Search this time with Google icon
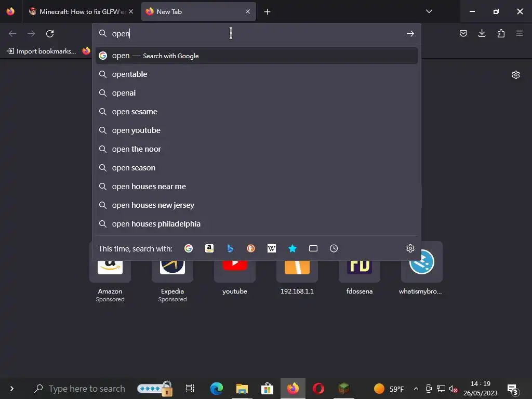This screenshot has height=399, width=532. tap(189, 248)
